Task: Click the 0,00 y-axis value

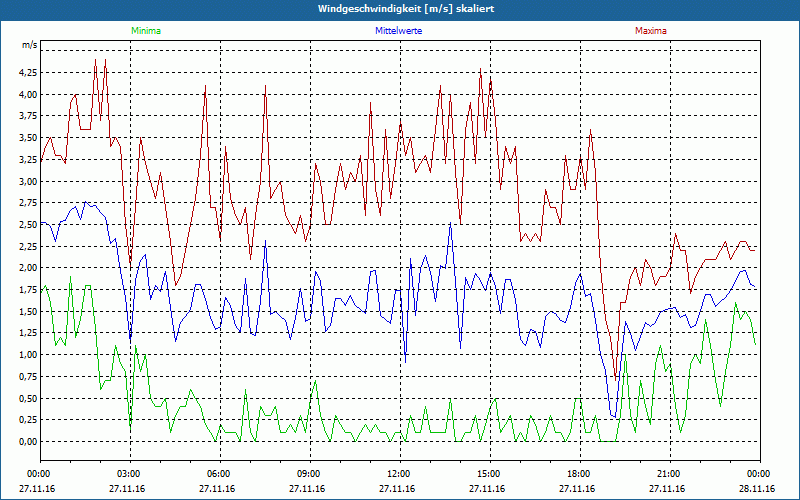Action: 29,442
